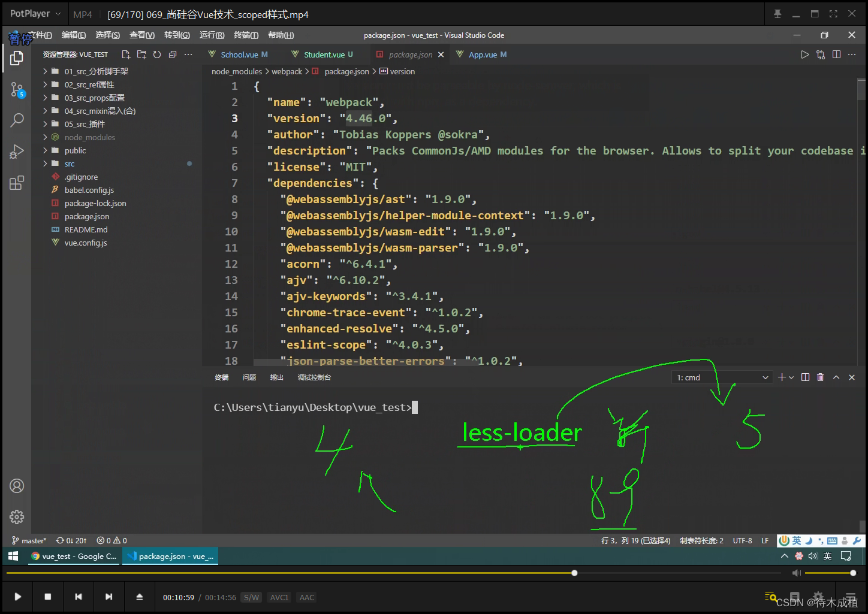Open the Source Control view icon
The height and width of the screenshot is (614, 868).
pyautogui.click(x=17, y=90)
